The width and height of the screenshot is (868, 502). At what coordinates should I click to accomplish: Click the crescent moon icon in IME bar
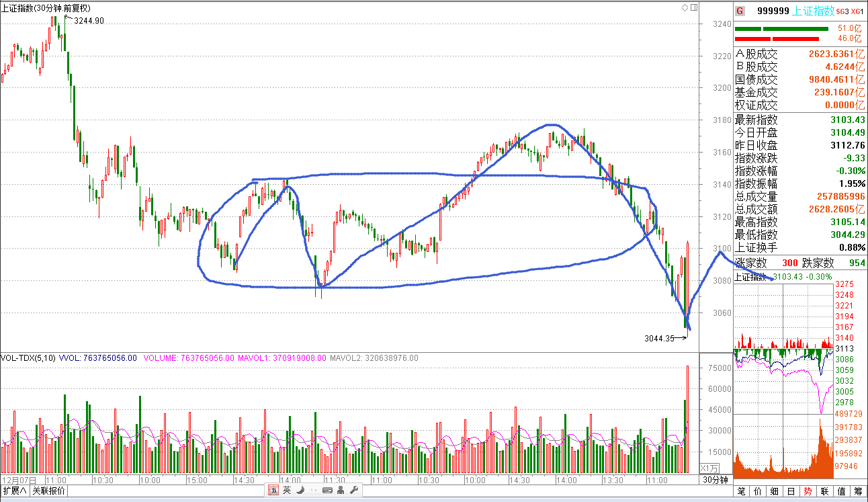299,491
